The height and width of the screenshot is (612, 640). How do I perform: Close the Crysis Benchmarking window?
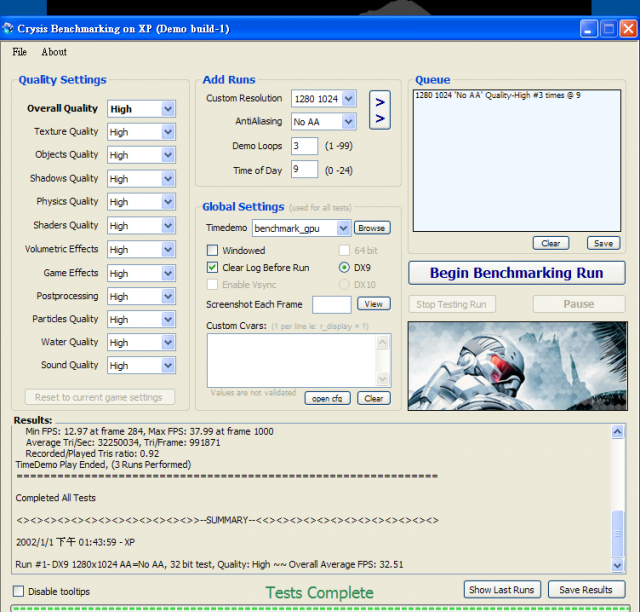[x=628, y=29]
